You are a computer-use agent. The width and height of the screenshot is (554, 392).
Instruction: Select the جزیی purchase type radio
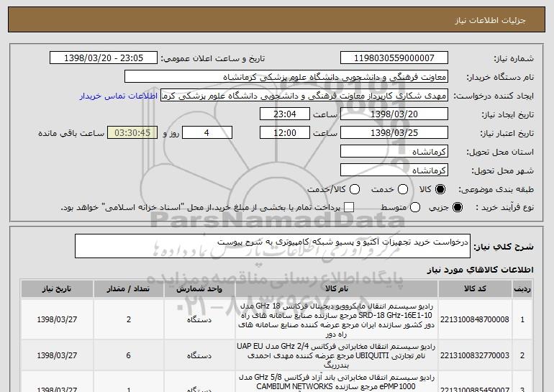click(x=457, y=207)
